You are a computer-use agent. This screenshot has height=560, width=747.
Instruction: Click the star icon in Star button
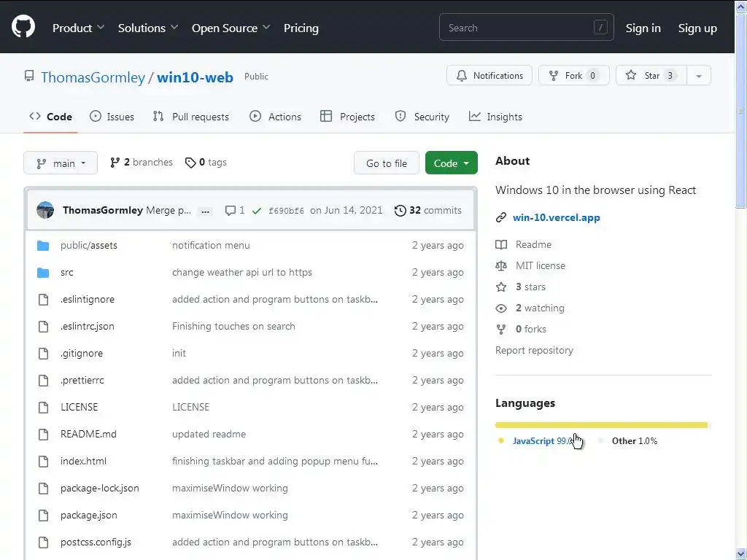[631, 75]
